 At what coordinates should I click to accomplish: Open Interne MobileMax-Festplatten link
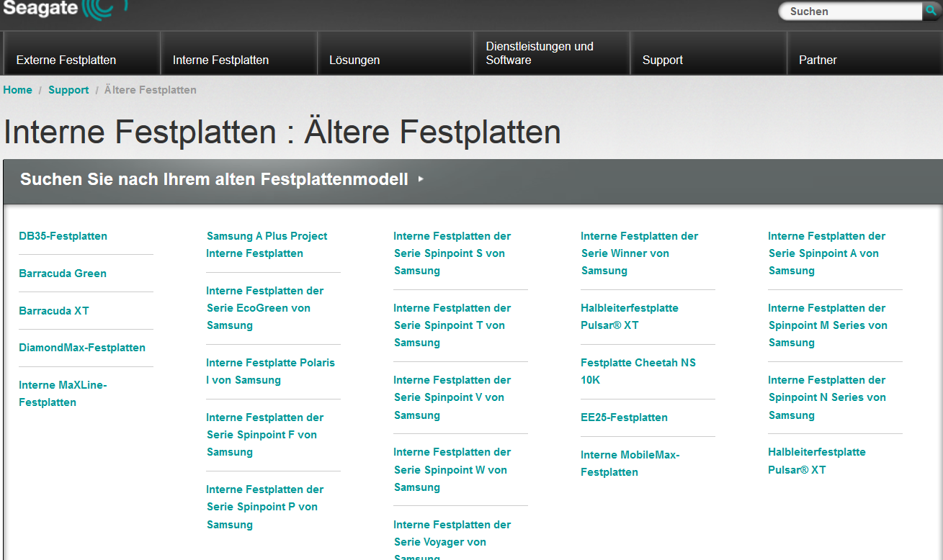point(630,464)
